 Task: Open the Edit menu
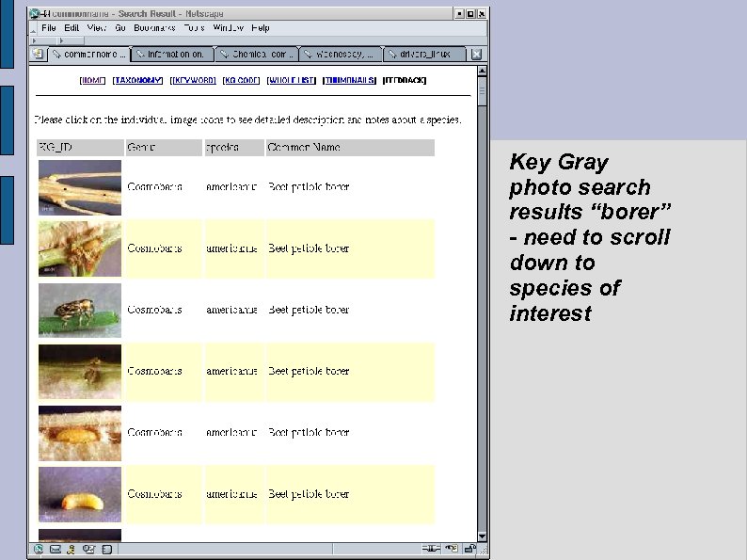tap(72, 28)
